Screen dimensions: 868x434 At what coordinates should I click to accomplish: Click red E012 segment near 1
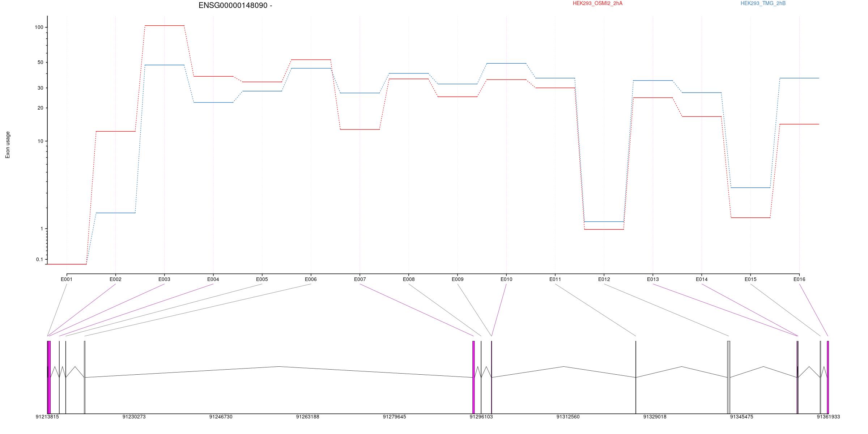[x=604, y=229]
